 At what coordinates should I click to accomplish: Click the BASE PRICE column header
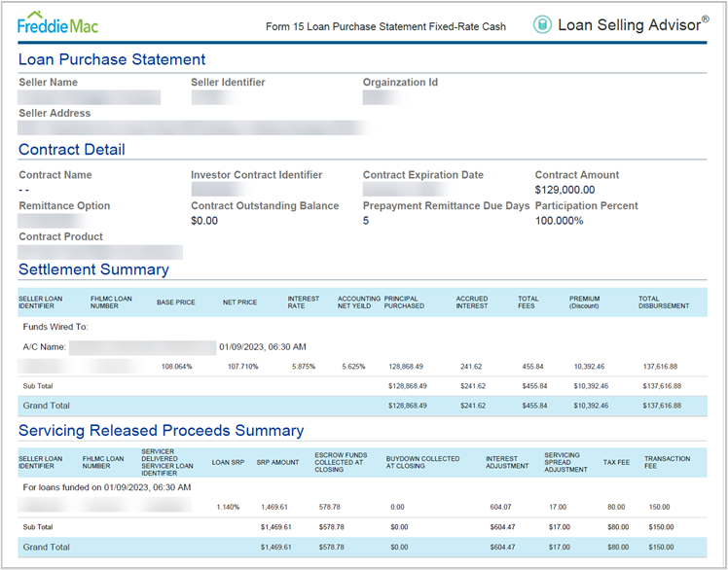(176, 303)
